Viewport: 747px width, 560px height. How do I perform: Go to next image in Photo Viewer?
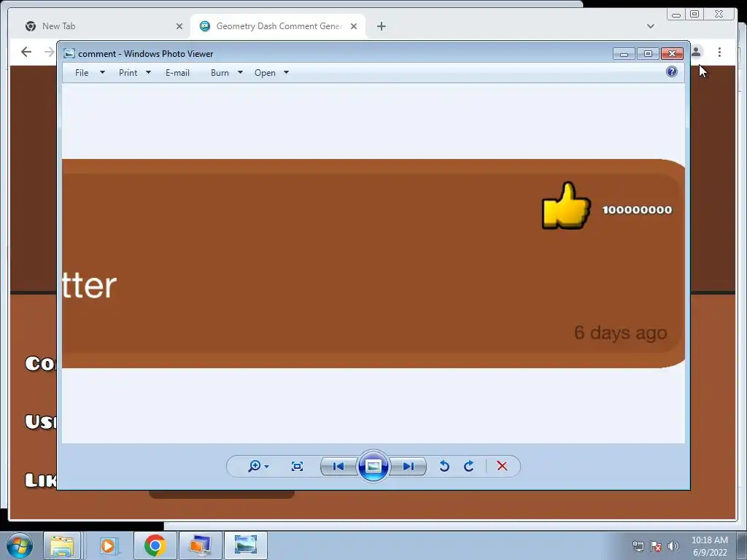point(409,466)
